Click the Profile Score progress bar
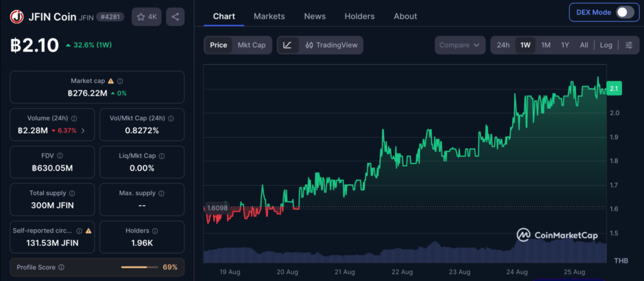Image resolution: width=644 pixels, height=281 pixels. [140, 267]
